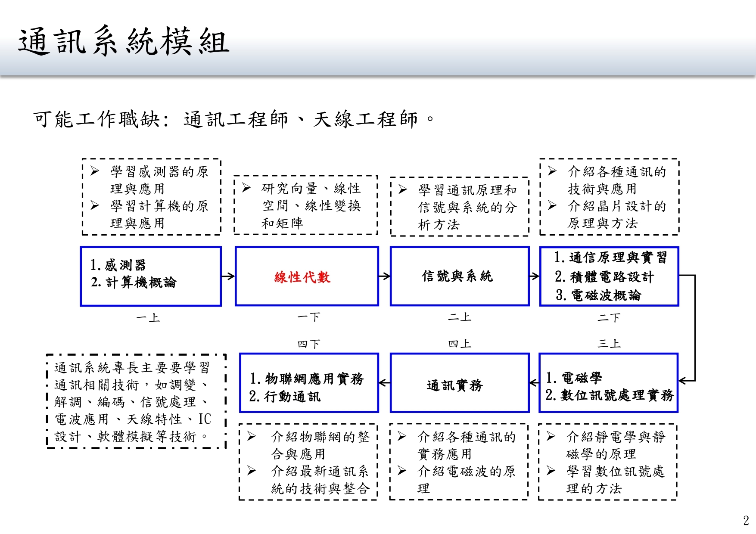This screenshot has height=534, width=756.
Task: Select the red 線性代數 course box
Action: tap(306, 276)
